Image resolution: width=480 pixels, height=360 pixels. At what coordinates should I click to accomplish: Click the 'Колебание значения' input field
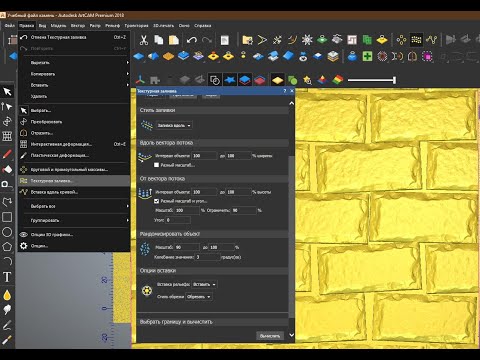point(208,257)
